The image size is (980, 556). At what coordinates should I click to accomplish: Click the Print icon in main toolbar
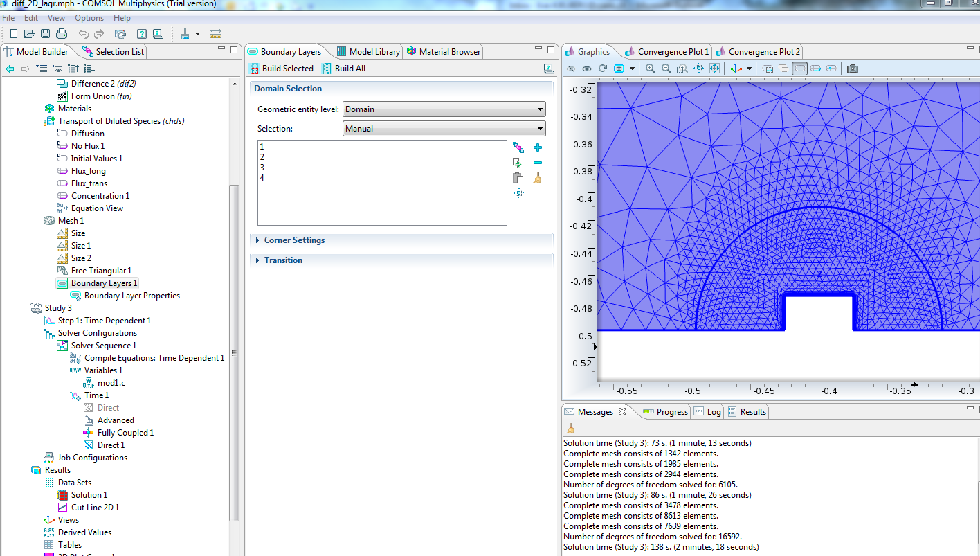[x=61, y=34]
